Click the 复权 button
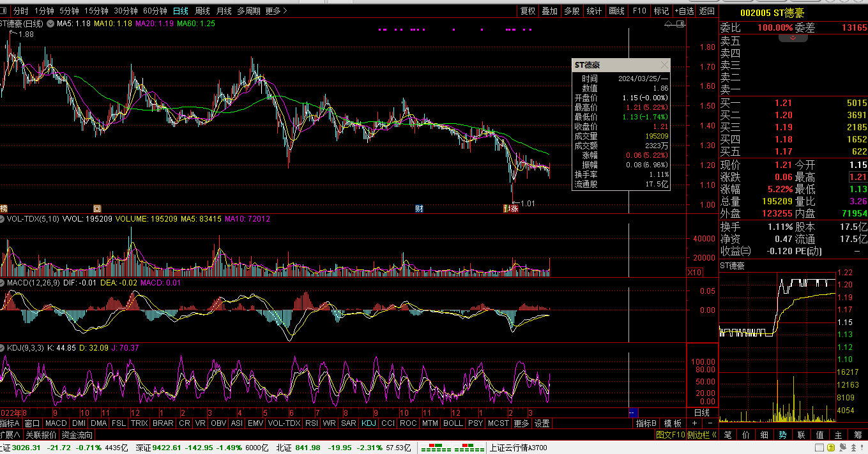 (x=528, y=11)
